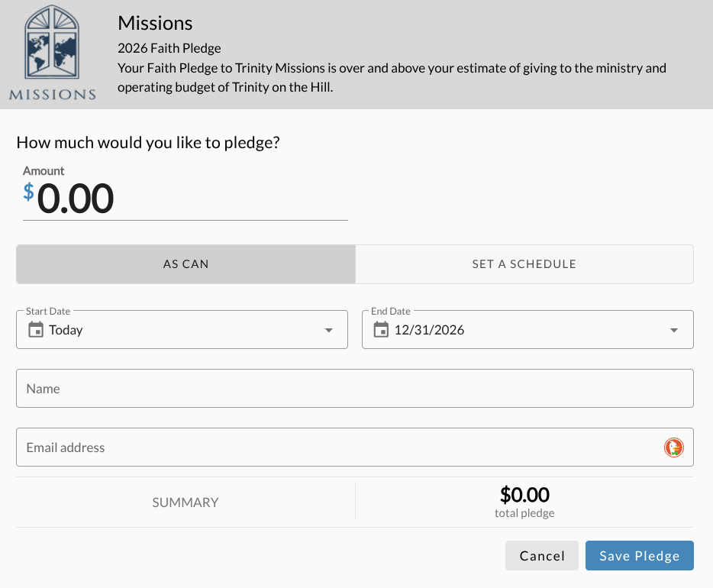Click the 2026 Faith Pledge subtitle
This screenshot has width=713, height=588.
[169, 48]
